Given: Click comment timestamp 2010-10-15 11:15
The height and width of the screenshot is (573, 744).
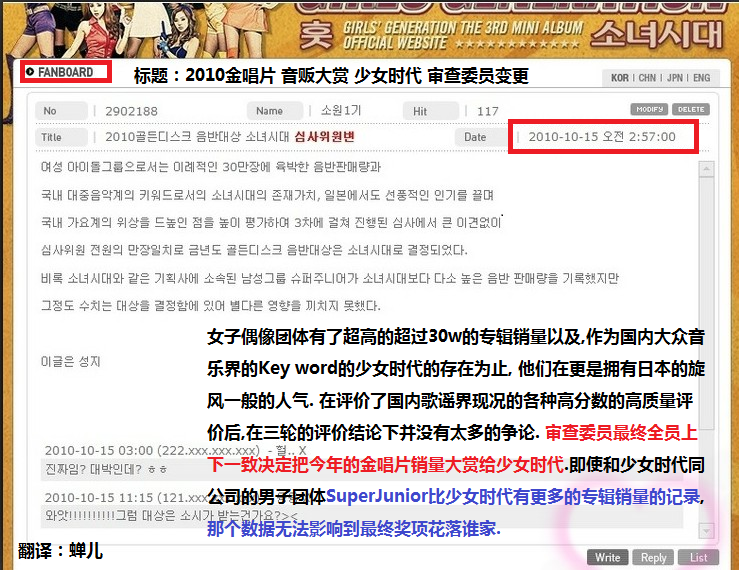Looking at the screenshot, I should pyautogui.click(x=99, y=498).
